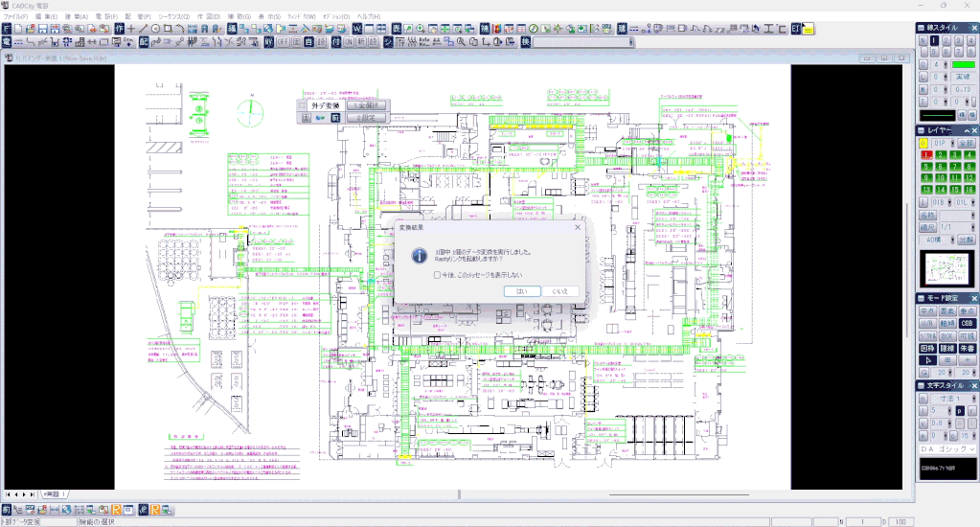
Task: Open the 1/1 scale dropdown
Action: click(x=956, y=227)
